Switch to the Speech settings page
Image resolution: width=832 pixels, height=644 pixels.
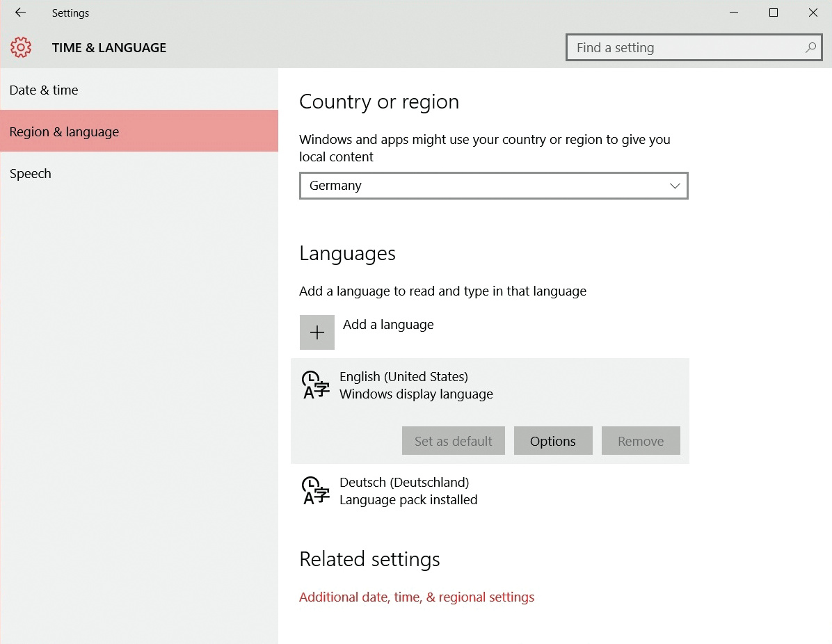(x=31, y=173)
